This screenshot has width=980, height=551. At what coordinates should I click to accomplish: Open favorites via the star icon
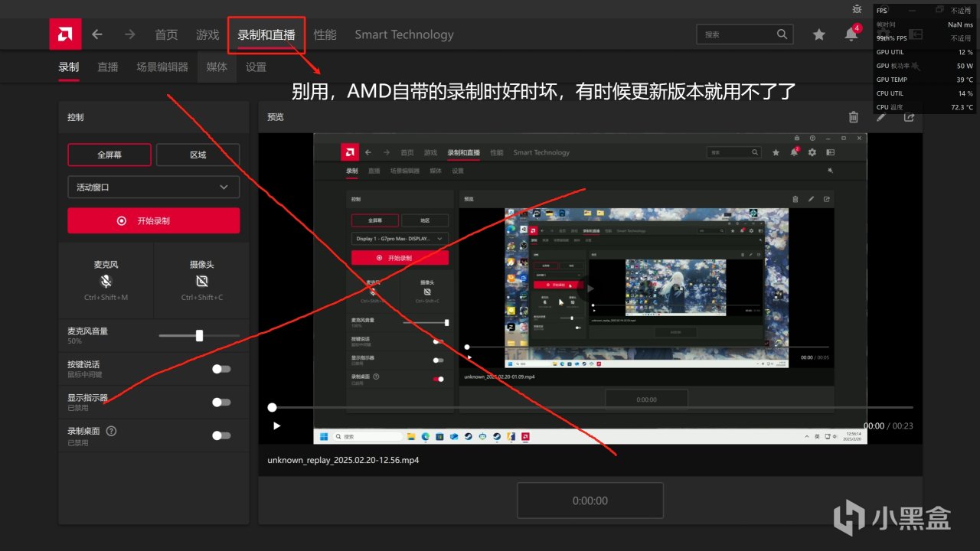pyautogui.click(x=819, y=34)
